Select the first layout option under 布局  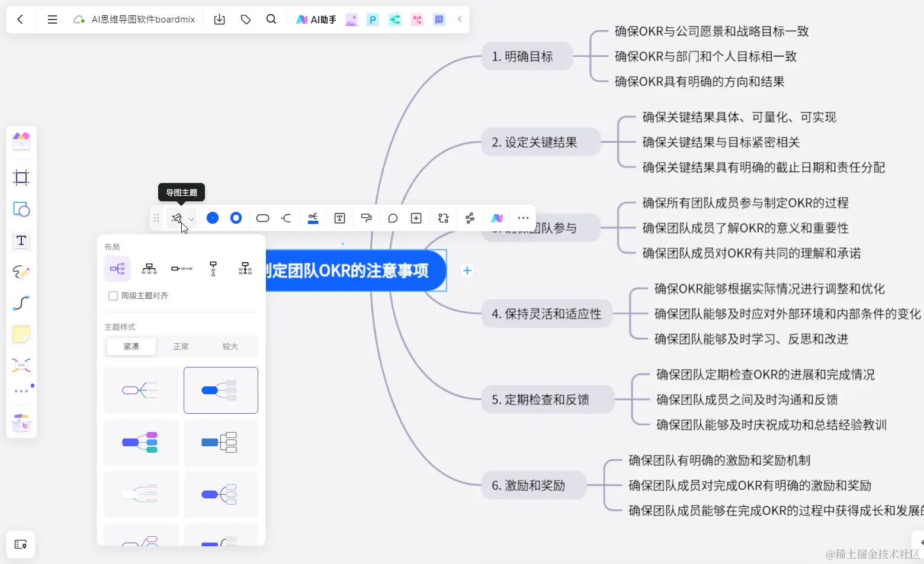(117, 268)
